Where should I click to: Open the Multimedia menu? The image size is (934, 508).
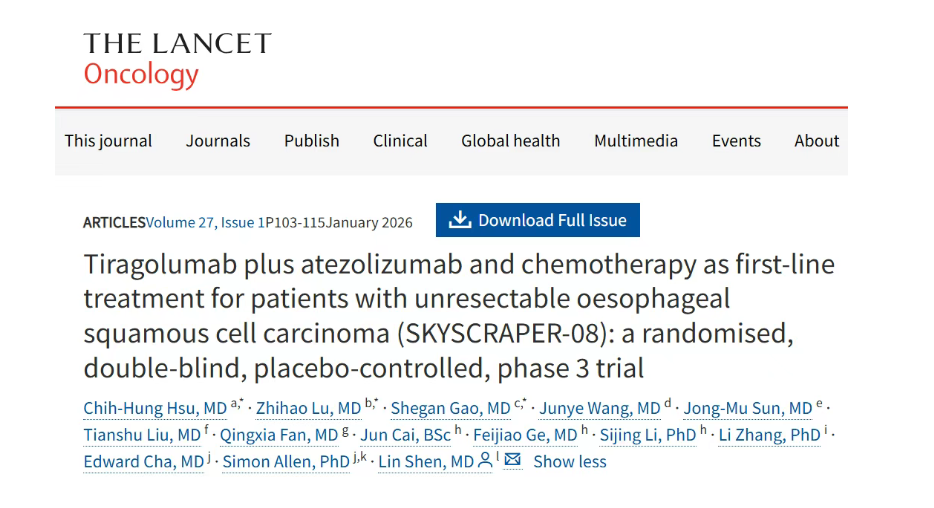(x=636, y=141)
